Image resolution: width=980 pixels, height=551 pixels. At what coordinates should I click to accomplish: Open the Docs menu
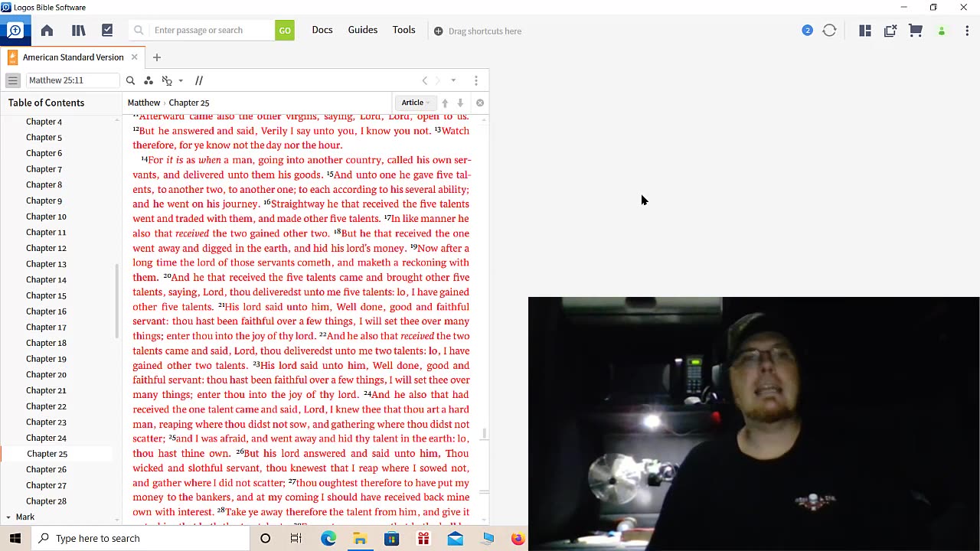pos(322,30)
